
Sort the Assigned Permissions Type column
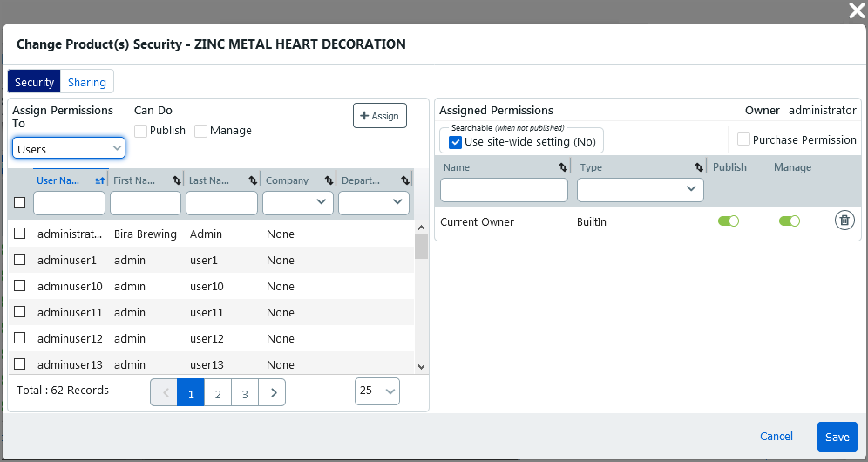point(699,167)
